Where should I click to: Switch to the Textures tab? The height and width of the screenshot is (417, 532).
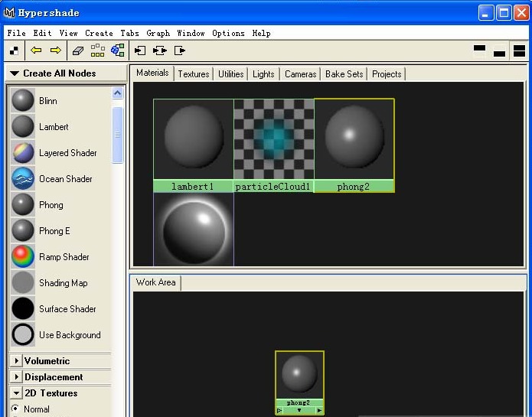pyautogui.click(x=194, y=74)
